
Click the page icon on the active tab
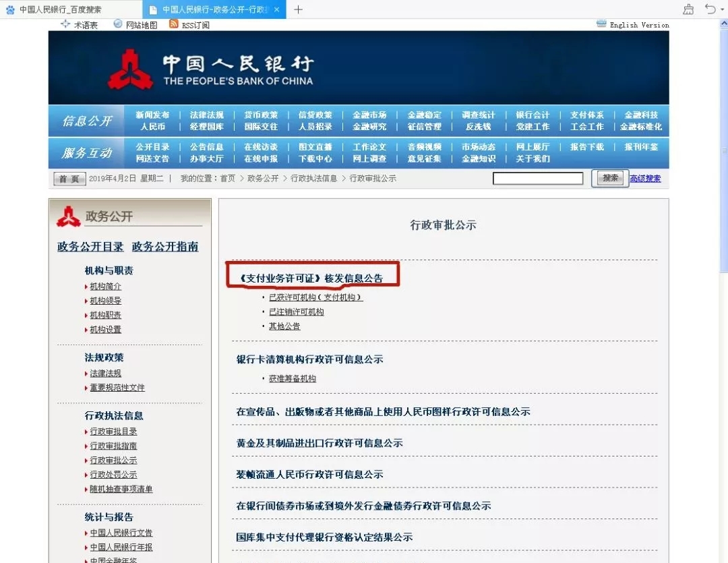(153, 9)
